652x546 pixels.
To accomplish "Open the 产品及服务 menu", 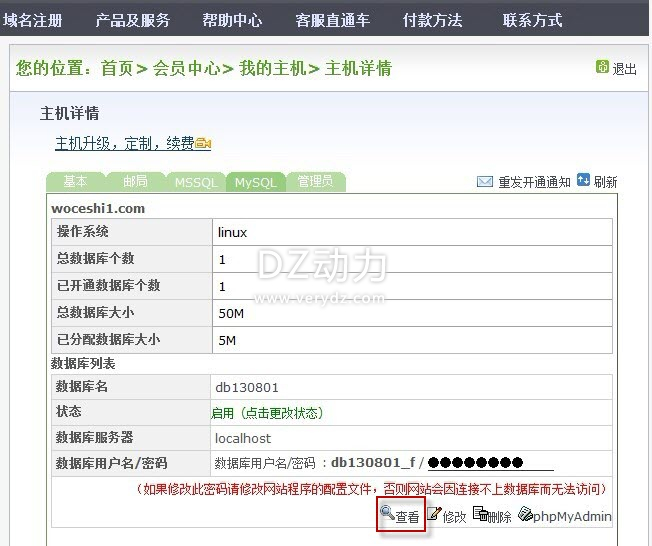I will (133, 20).
